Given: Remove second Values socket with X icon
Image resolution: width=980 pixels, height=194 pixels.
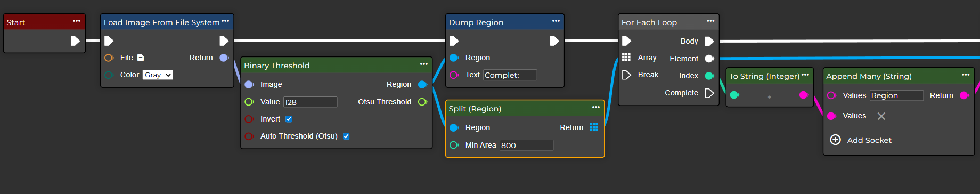Looking at the screenshot, I should [881, 116].
